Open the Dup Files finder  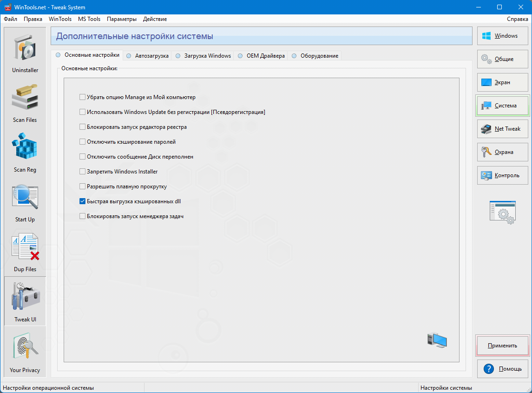[25, 252]
